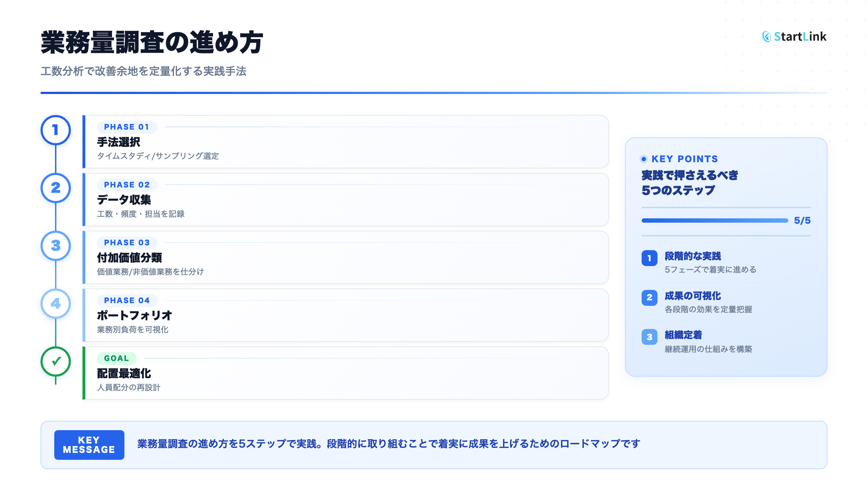Click the step 4 circle icon
The height and width of the screenshot is (488, 868).
coord(55,304)
